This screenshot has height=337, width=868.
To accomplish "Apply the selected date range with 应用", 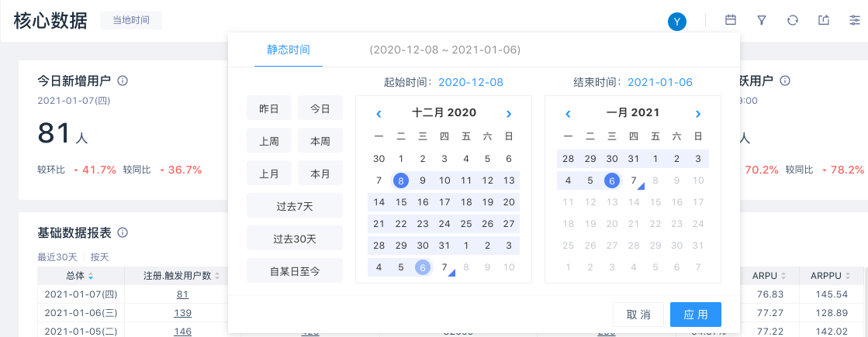I will (x=696, y=315).
